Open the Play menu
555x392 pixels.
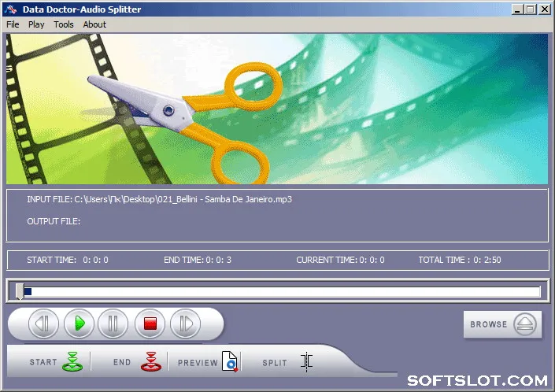[x=36, y=24]
